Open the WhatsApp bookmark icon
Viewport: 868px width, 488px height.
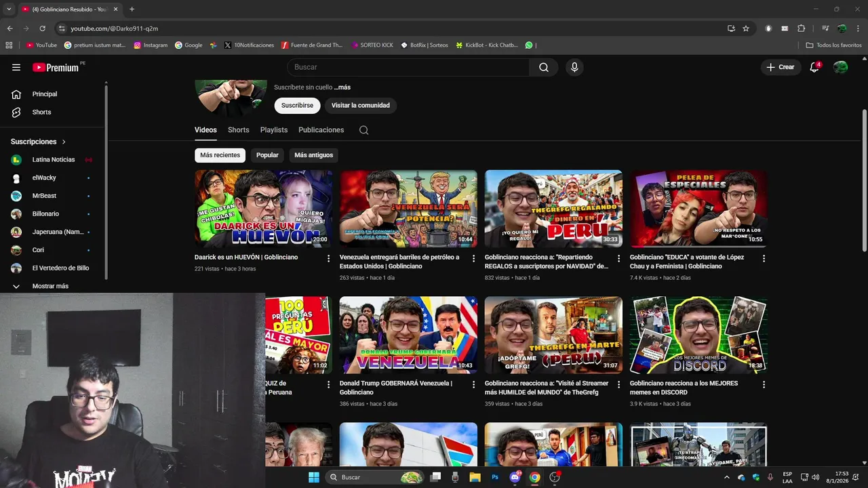coord(529,45)
